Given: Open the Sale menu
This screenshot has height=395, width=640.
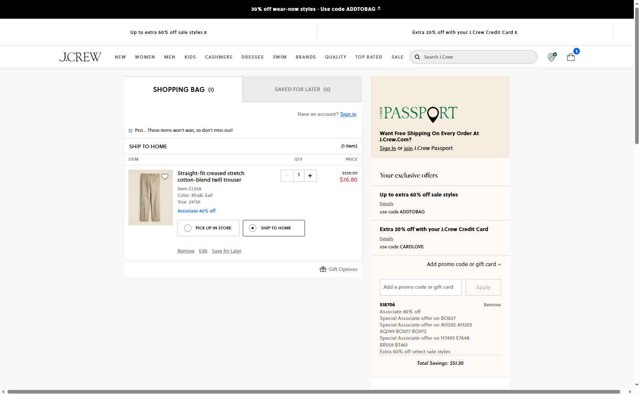Looking at the screenshot, I should coord(397,57).
